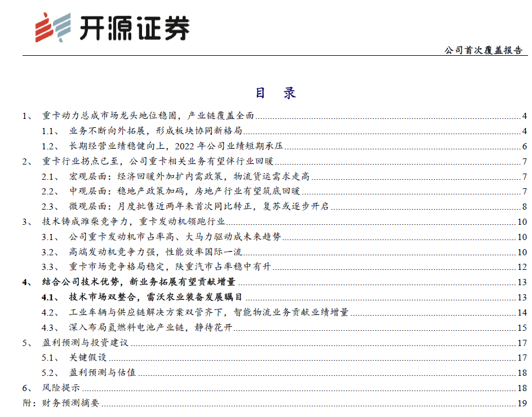Open entry 5 盈利预测与投资建议
The image size is (532, 417).
(x=274, y=343)
